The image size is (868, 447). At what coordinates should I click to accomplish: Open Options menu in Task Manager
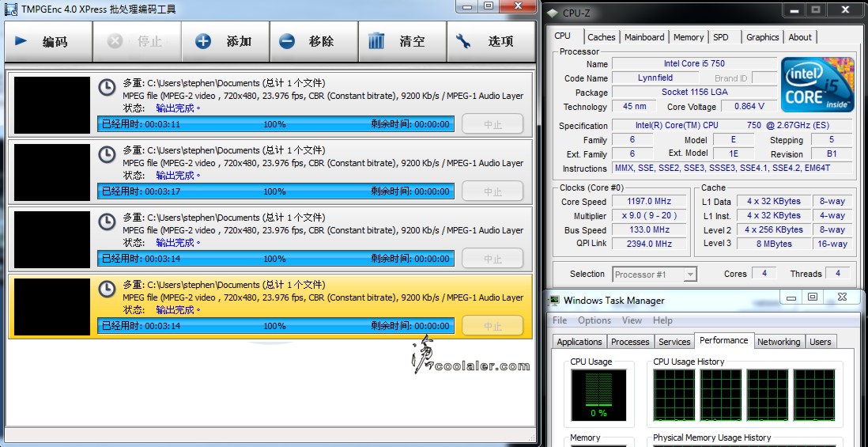click(x=594, y=320)
